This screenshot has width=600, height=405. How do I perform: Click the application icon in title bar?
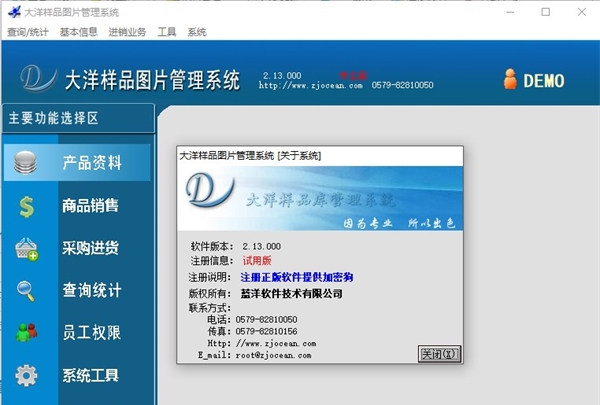14,12
